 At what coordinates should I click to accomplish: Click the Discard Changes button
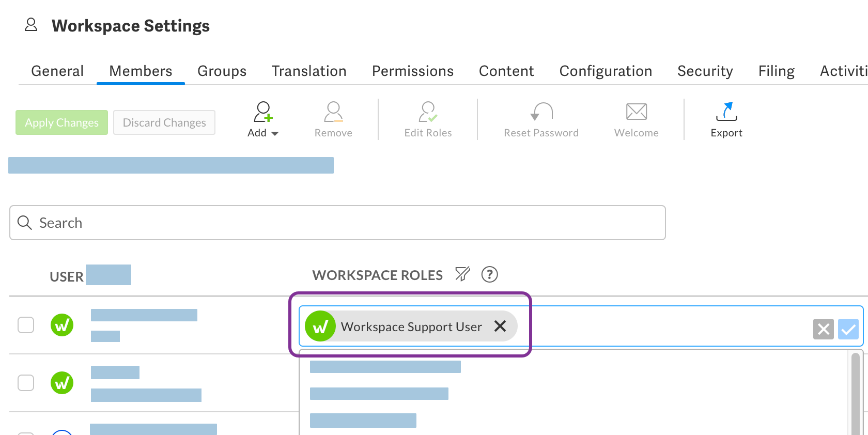[x=164, y=122]
